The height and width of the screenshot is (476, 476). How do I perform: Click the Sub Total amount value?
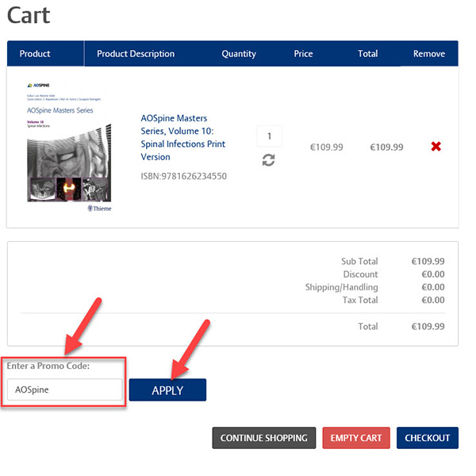[428, 261]
